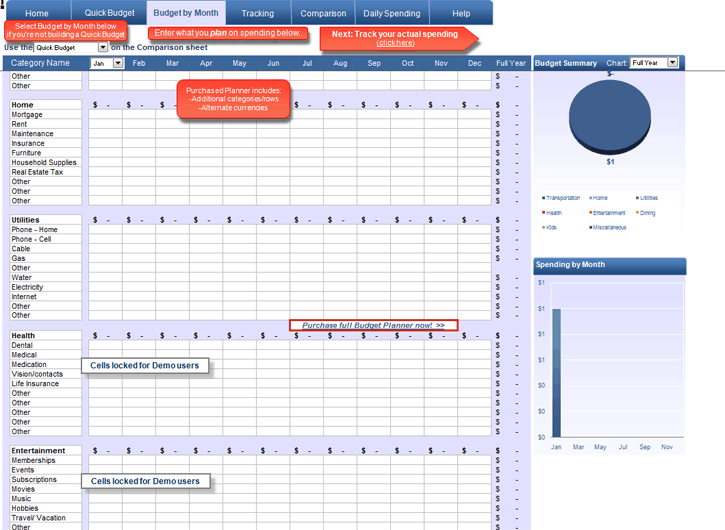Select the Phone - Cell row
The width and height of the screenshot is (725, 530).
[45, 239]
